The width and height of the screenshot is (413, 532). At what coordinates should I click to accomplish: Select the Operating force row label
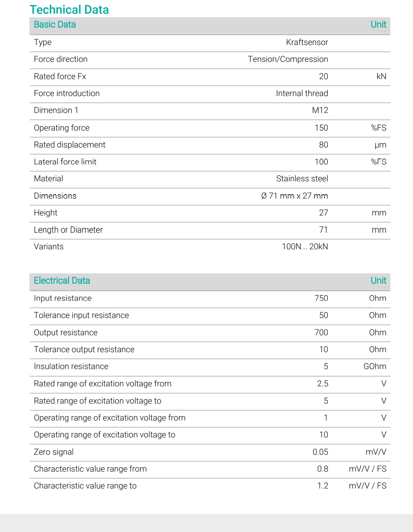pyautogui.click(x=62, y=128)
